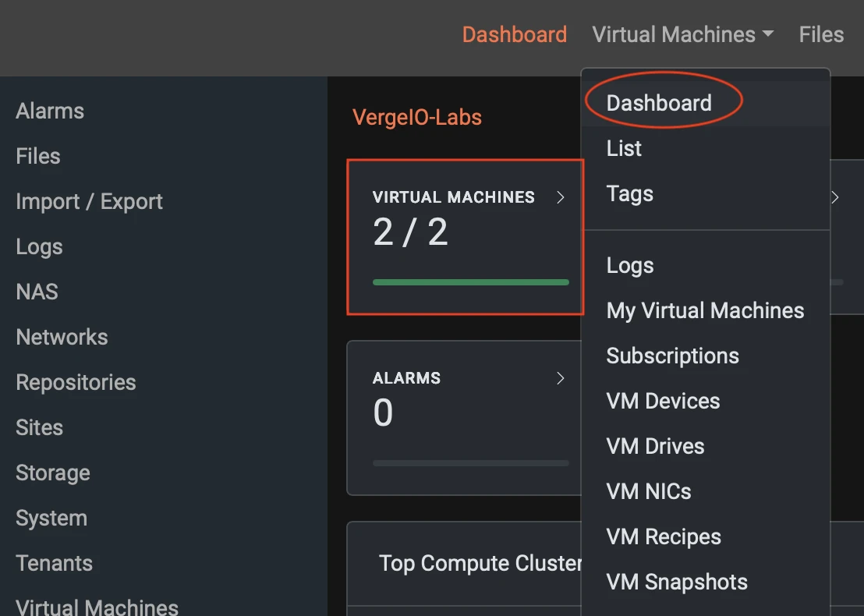Open Repositories in the sidebar
864x616 pixels.
point(76,382)
